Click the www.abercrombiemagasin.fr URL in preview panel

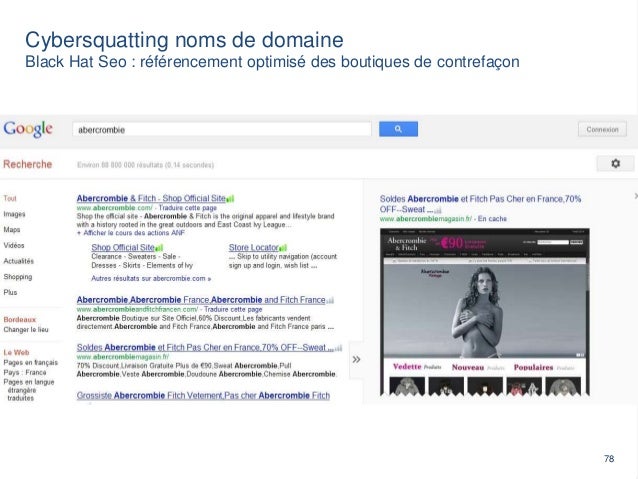click(426, 219)
